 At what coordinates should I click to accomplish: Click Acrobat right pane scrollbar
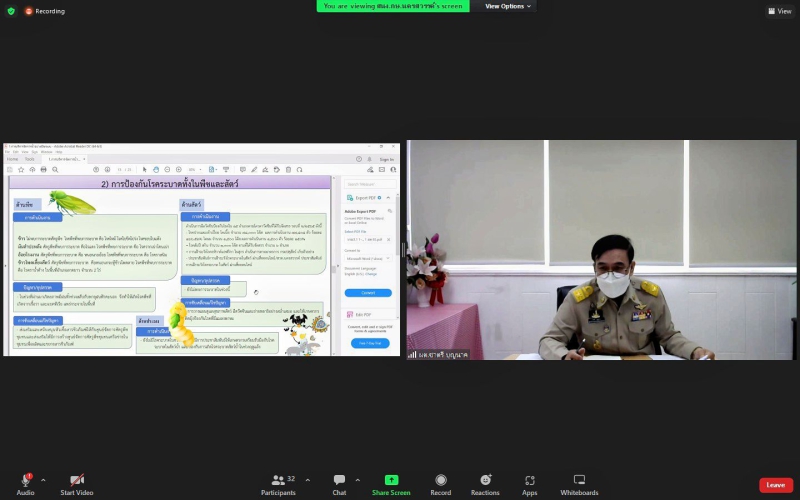pyautogui.click(x=397, y=224)
